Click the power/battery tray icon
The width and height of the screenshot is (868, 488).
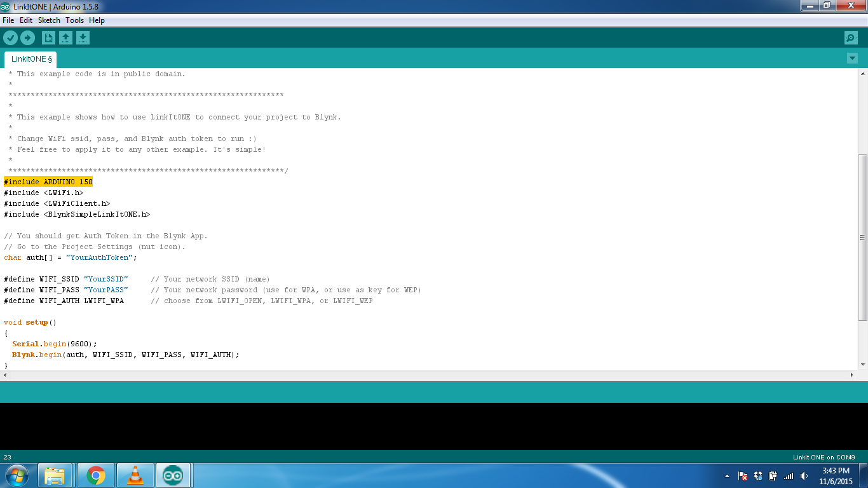[773, 476]
